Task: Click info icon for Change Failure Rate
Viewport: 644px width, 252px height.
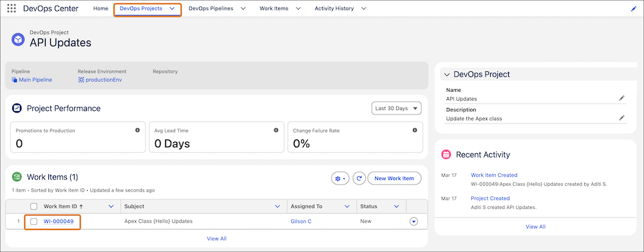Action: coord(415,130)
